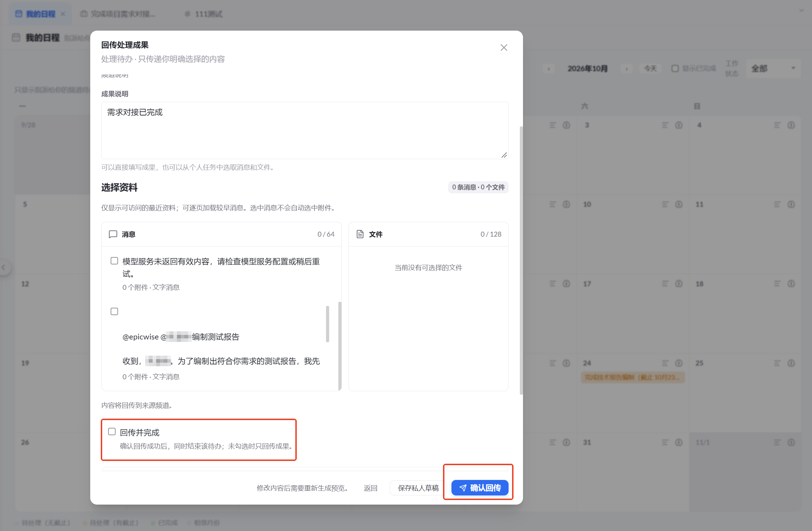Click the 0条消息·0个文件 badge
Viewport: 812px width, 531px height.
[478, 187]
